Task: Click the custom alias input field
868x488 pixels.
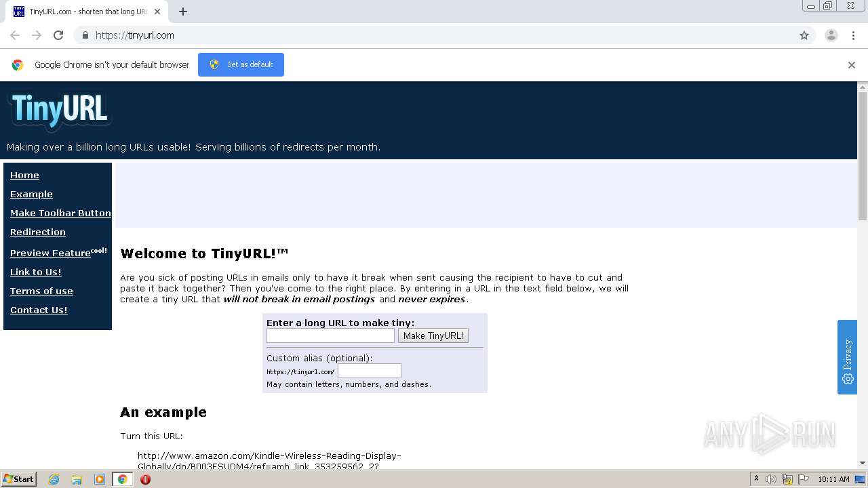Action: coord(370,371)
